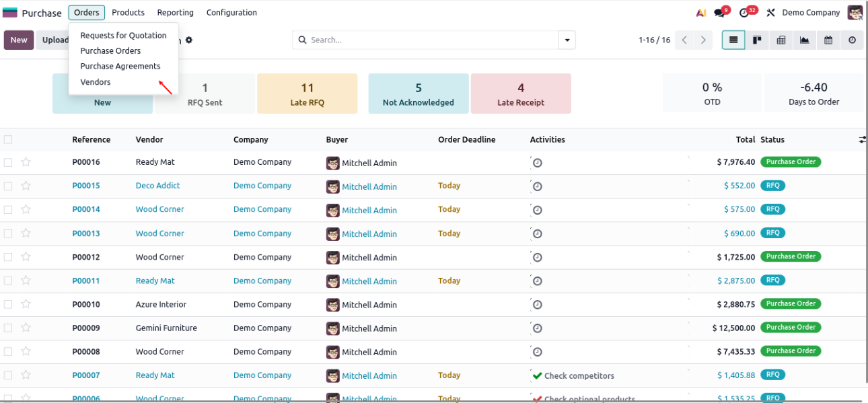Select the P00012 row checkbox
This screenshot has height=403, width=868.
8,257
